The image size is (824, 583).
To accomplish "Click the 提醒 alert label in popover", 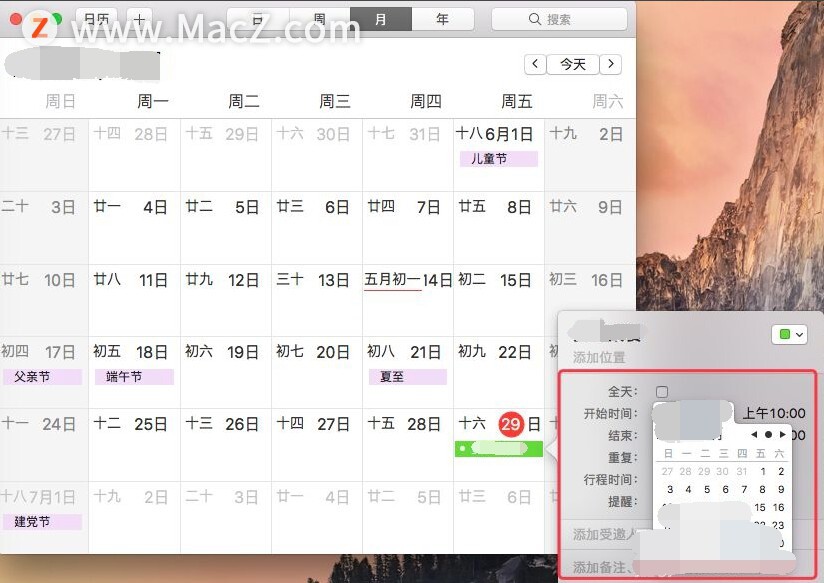I will [x=623, y=502].
